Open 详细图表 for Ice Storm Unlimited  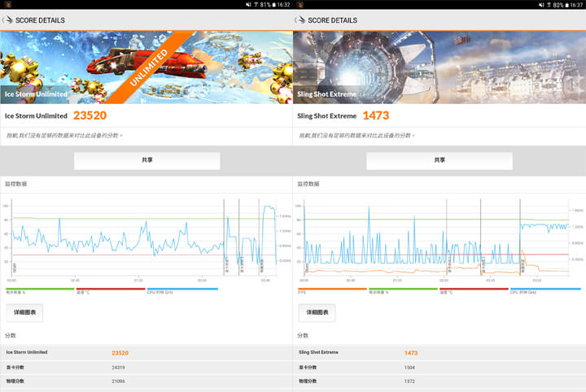coord(24,312)
